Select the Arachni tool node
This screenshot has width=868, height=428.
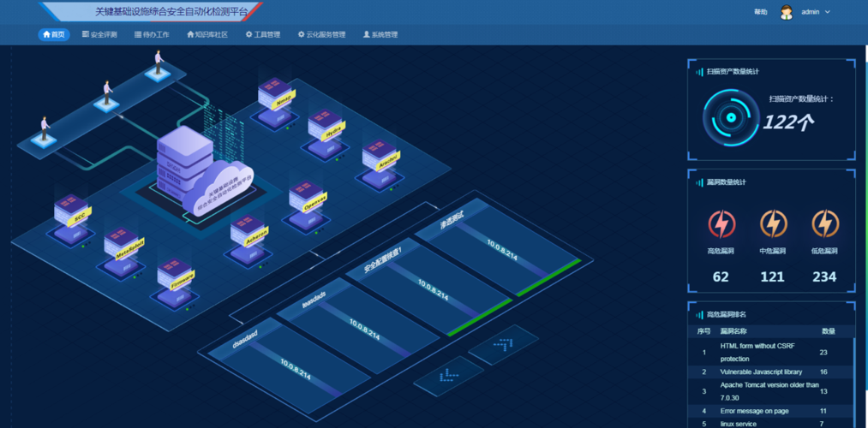pyautogui.click(x=380, y=165)
